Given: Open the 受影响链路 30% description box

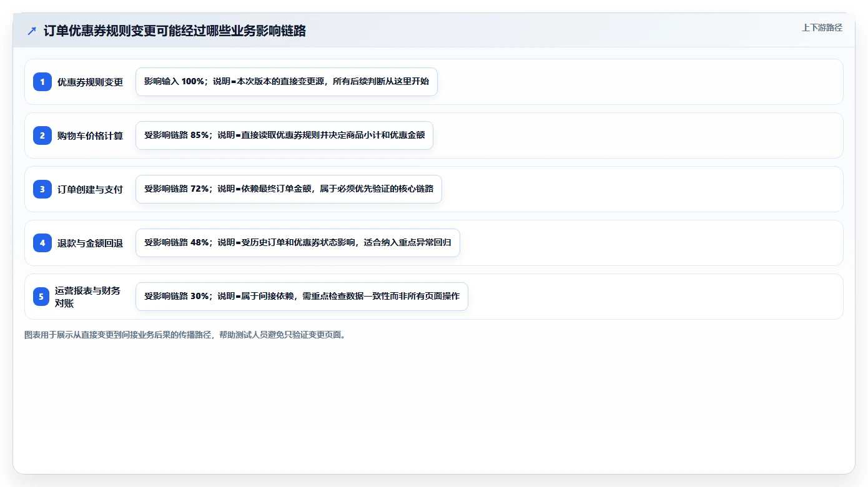Looking at the screenshot, I should click(x=302, y=297).
